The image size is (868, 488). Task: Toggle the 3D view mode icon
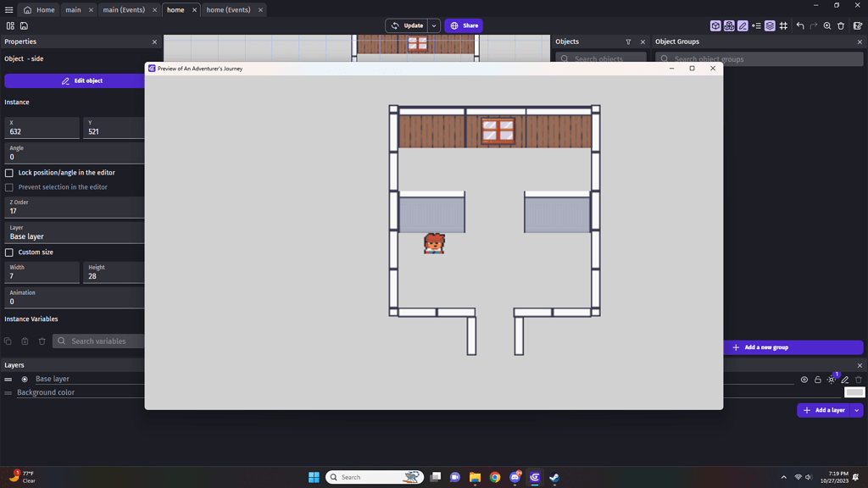[x=715, y=26]
